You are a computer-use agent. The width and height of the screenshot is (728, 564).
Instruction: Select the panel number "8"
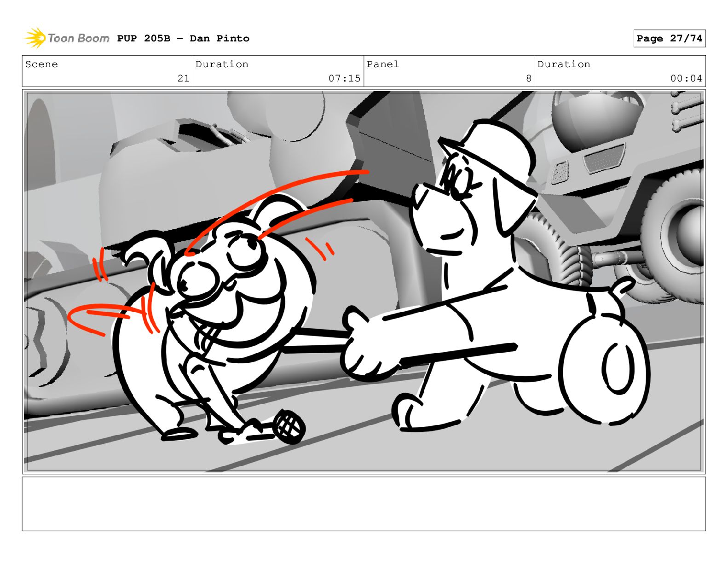[529, 78]
